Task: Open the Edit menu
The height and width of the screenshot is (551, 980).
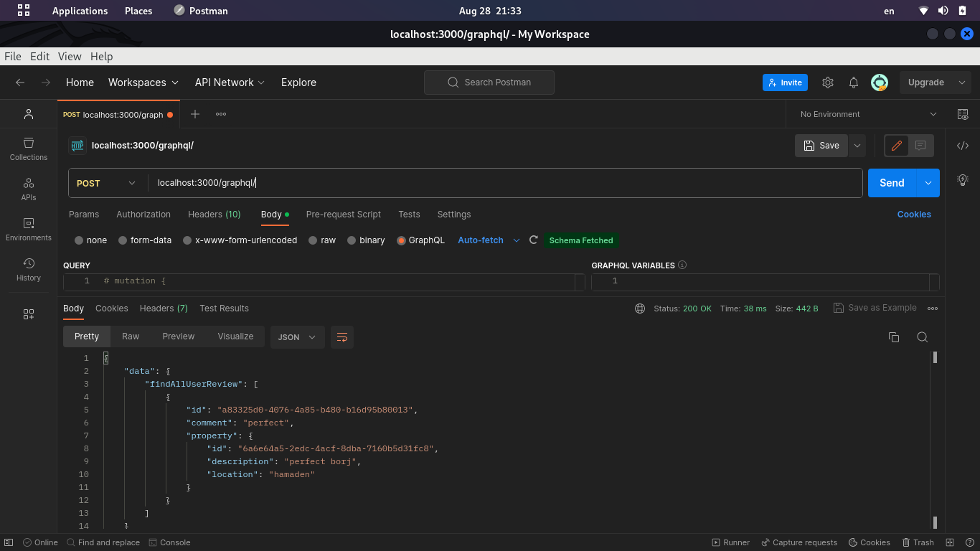Action: pyautogui.click(x=39, y=57)
